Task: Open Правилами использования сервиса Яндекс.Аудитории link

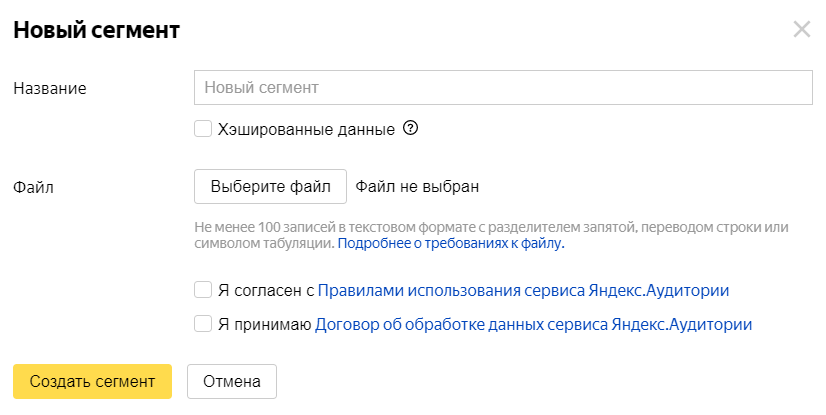Action: 523,290
